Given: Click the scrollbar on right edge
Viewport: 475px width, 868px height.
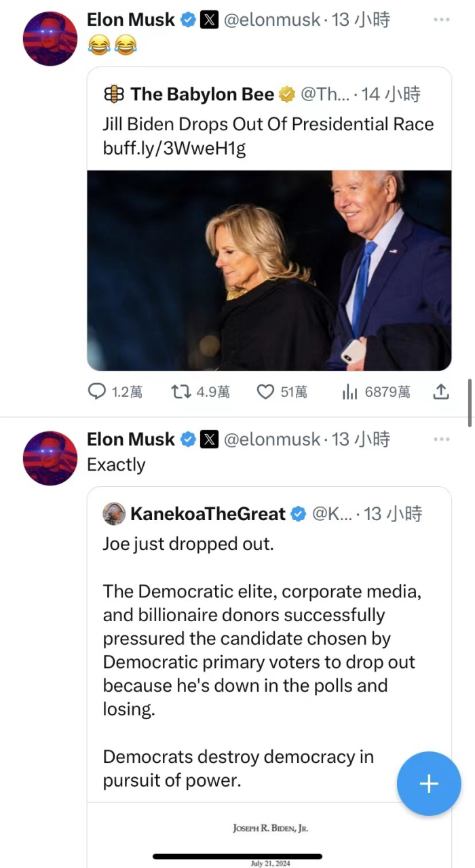Looking at the screenshot, I should (x=470, y=403).
